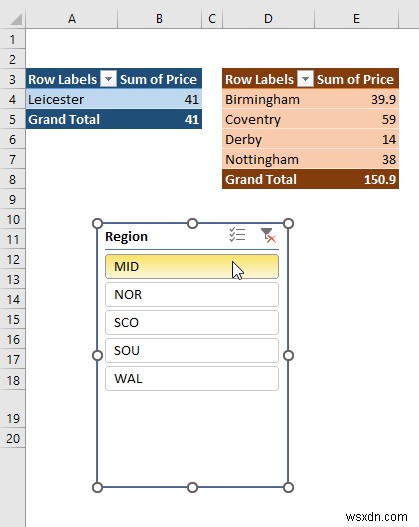Click the Select All corner triangle
Screen dimensions: 419x527
pyautogui.click(x=16, y=19)
